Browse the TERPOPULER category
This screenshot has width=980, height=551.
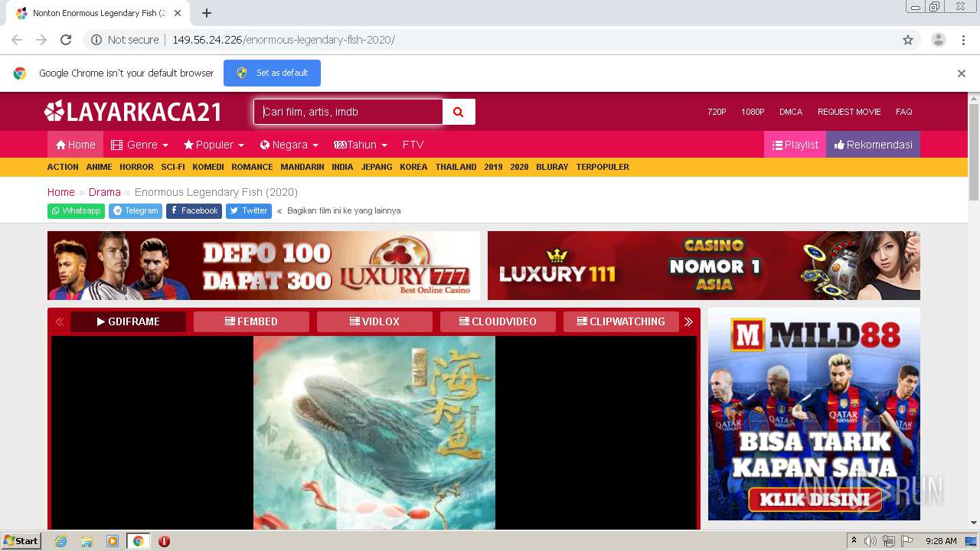click(x=603, y=167)
